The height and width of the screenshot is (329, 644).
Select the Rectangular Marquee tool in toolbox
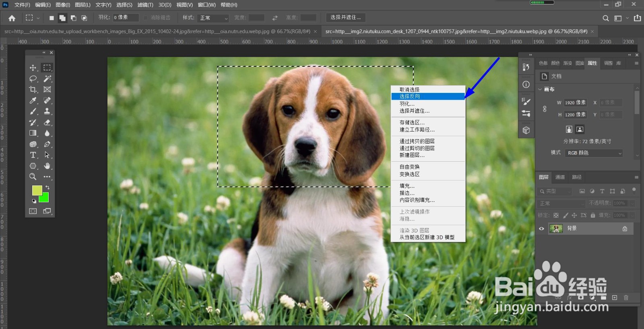coord(47,68)
